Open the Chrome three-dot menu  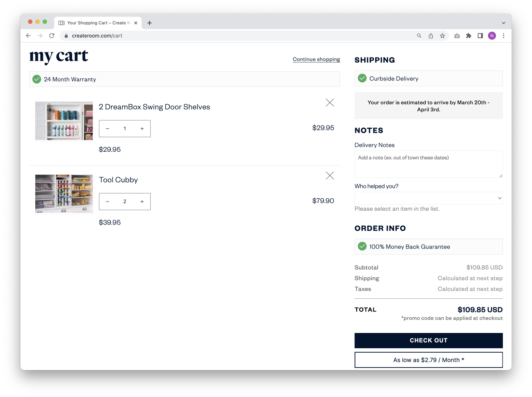click(504, 36)
